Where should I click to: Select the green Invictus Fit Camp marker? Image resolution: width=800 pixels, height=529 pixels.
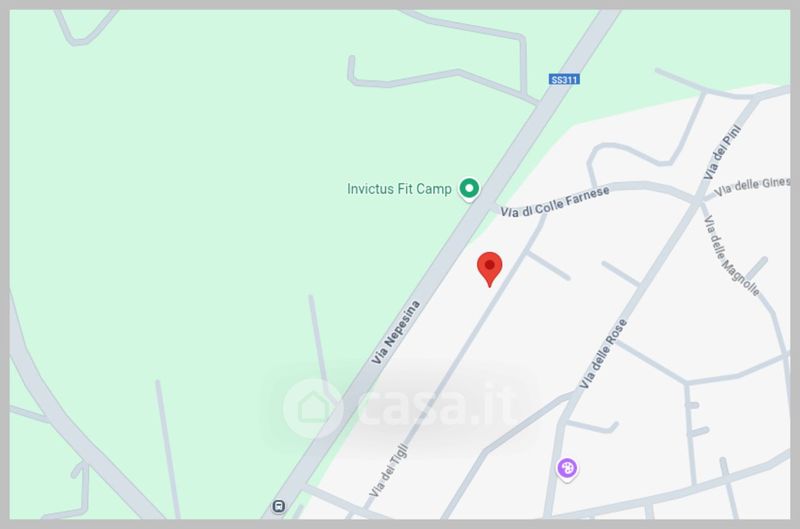pos(469,189)
